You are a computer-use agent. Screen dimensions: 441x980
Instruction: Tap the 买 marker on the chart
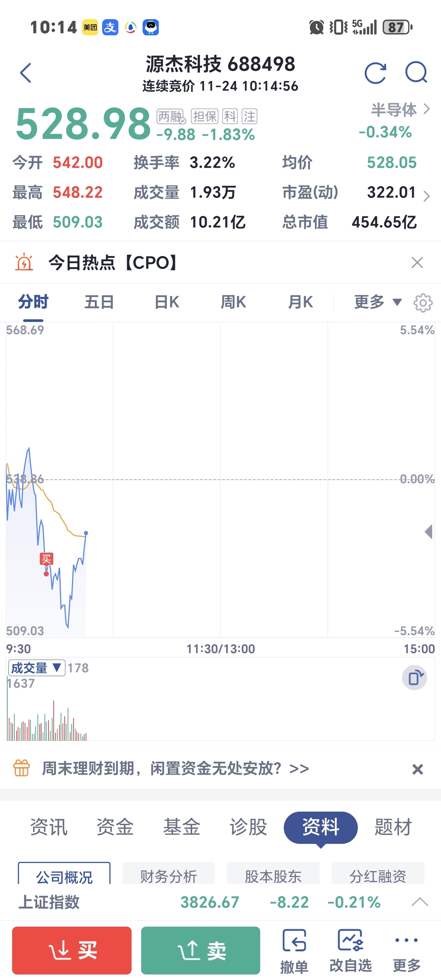click(x=46, y=559)
